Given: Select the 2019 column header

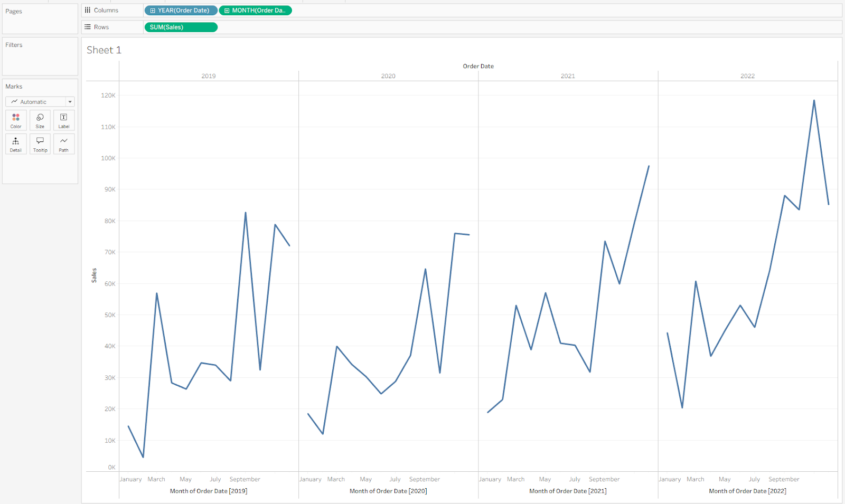Looking at the screenshot, I should (x=209, y=76).
